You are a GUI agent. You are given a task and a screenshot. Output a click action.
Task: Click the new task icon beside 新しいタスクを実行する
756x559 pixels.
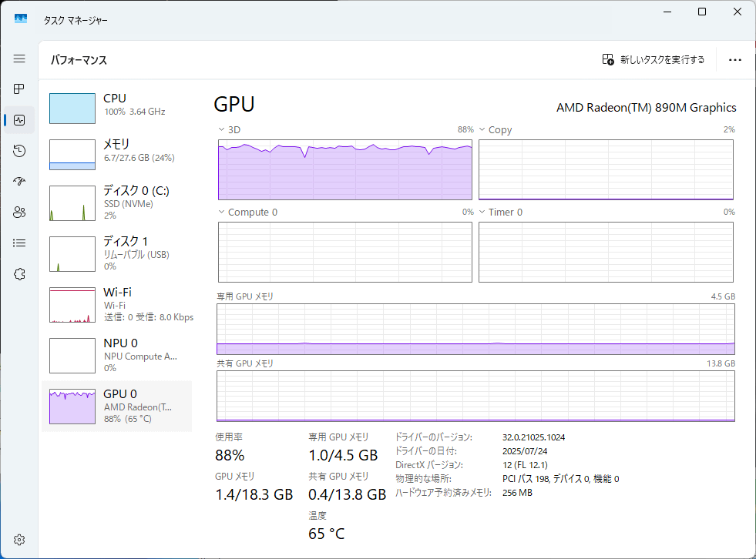click(x=608, y=59)
